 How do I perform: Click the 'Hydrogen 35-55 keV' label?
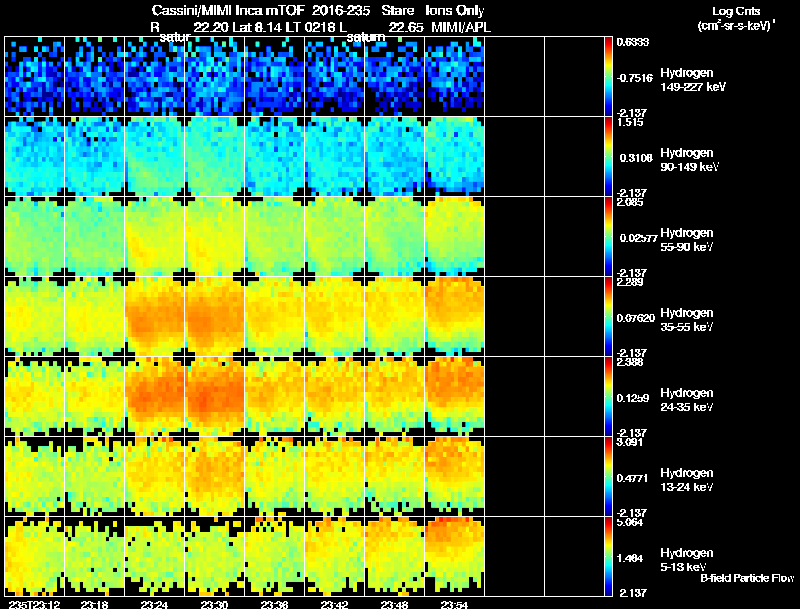coord(687,320)
